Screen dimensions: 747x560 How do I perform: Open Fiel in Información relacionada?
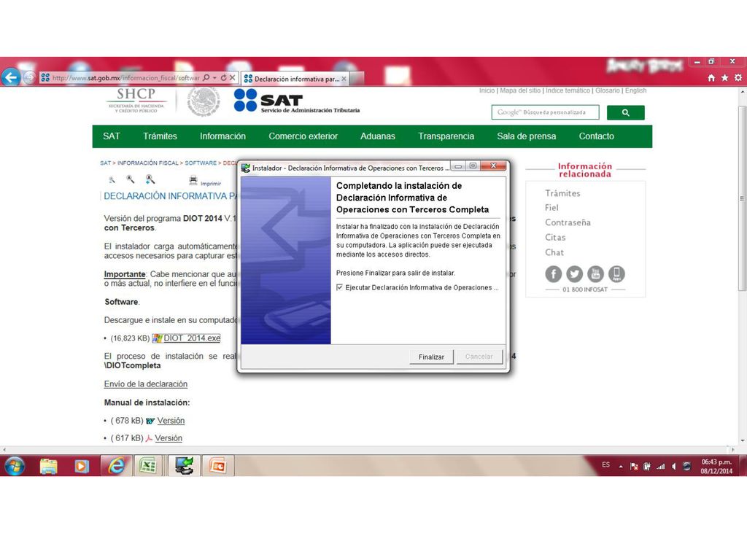click(x=551, y=208)
